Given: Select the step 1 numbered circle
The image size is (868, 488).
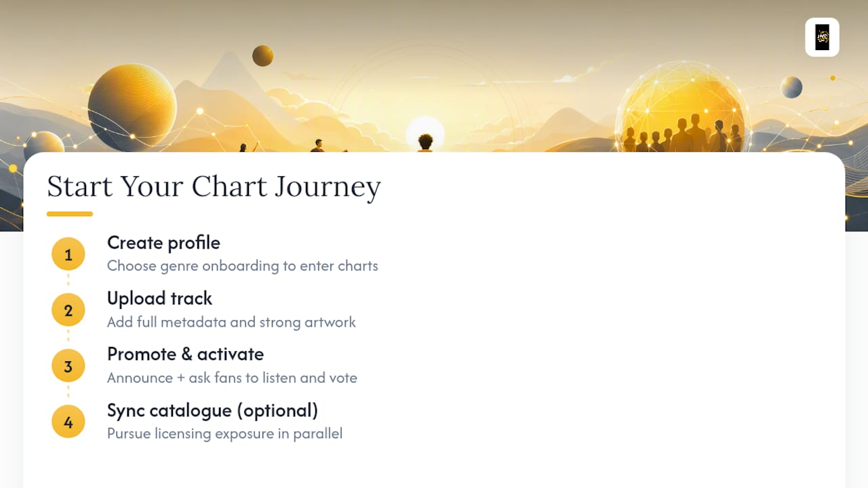Looking at the screenshot, I should click(x=68, y=255).
